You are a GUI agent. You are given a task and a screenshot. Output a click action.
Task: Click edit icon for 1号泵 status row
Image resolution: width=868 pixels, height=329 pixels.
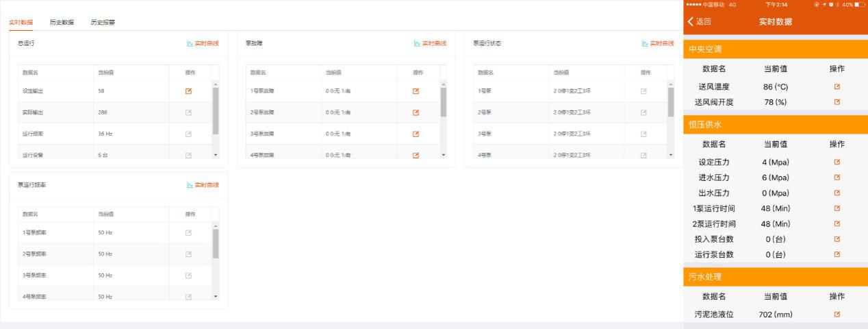(643, 91)
